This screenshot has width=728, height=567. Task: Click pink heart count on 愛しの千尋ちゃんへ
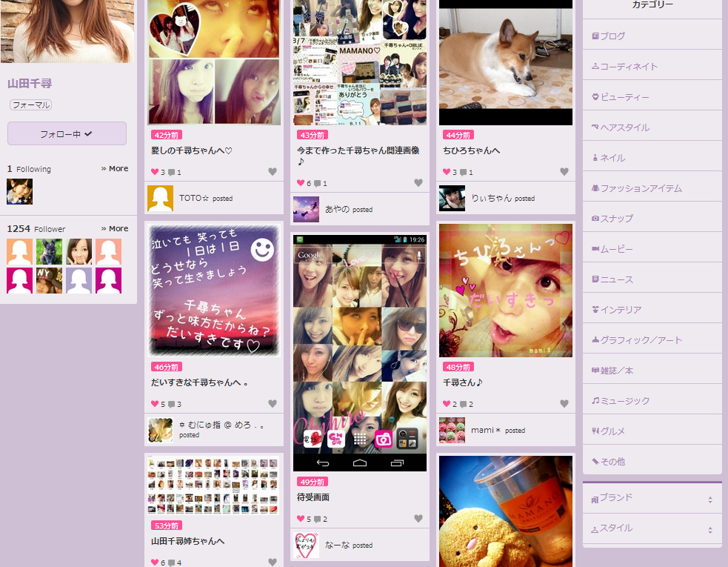point(158,172)
